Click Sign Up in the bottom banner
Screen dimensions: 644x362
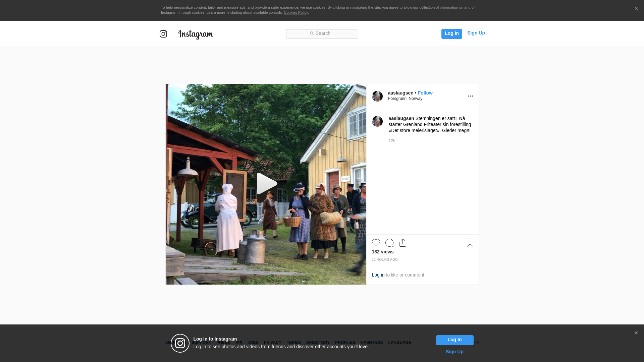tap(454, 352)
